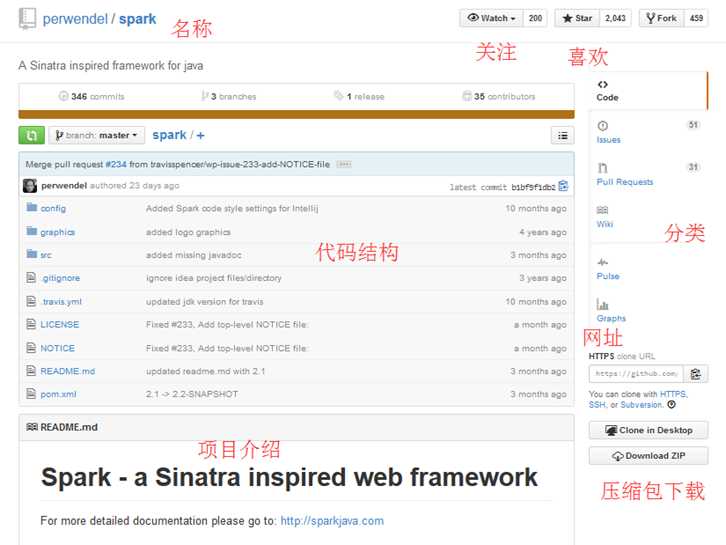Image resolution: width=726 pixels, height=545 pixels.
Task: Open the Graphs tab
Action: tap(611, 319)
